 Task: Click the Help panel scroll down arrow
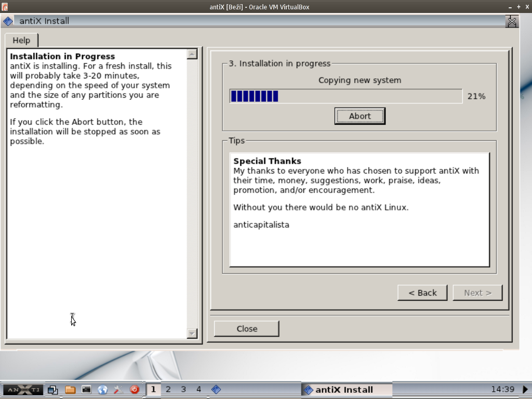tap(192, 334)
